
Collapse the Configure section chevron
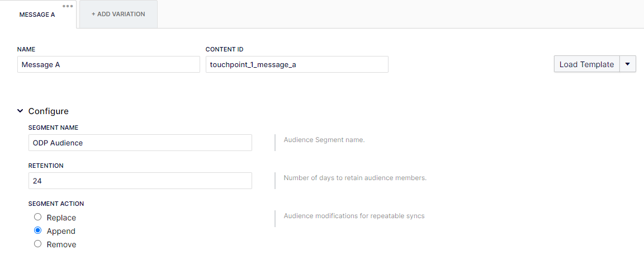click(x=20, y=111)
